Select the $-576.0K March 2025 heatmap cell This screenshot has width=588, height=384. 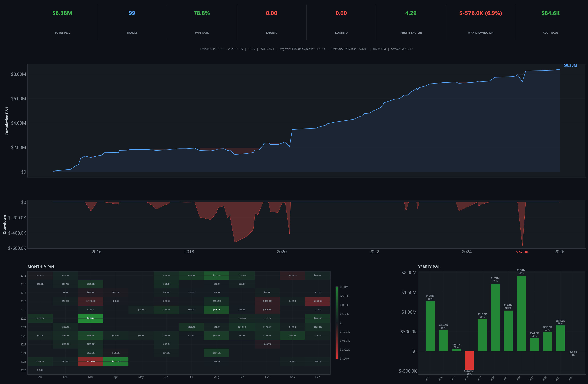[x=90, y=361]
